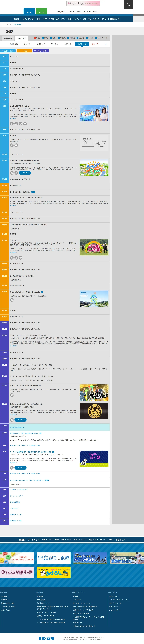Image resolution: width=144 pixels, height=644 pixels.
Task: Click the next-dates arrow after 8/25
Action: tap(106, 44)
